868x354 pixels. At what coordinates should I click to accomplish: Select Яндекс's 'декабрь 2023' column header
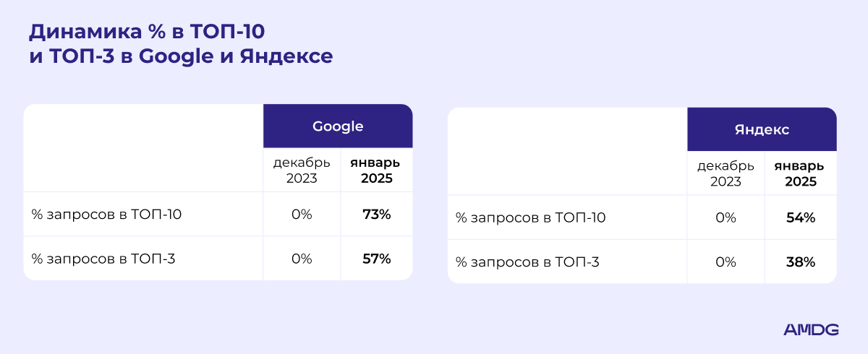[726, 174]
